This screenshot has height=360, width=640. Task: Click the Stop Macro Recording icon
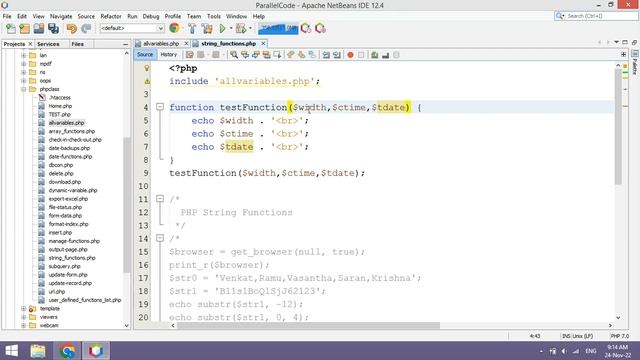361,55
